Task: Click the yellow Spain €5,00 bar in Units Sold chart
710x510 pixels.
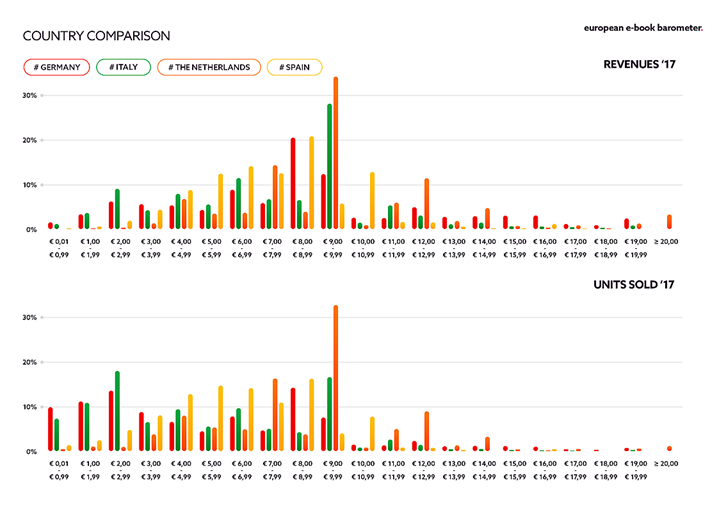Action: (221, 418)
